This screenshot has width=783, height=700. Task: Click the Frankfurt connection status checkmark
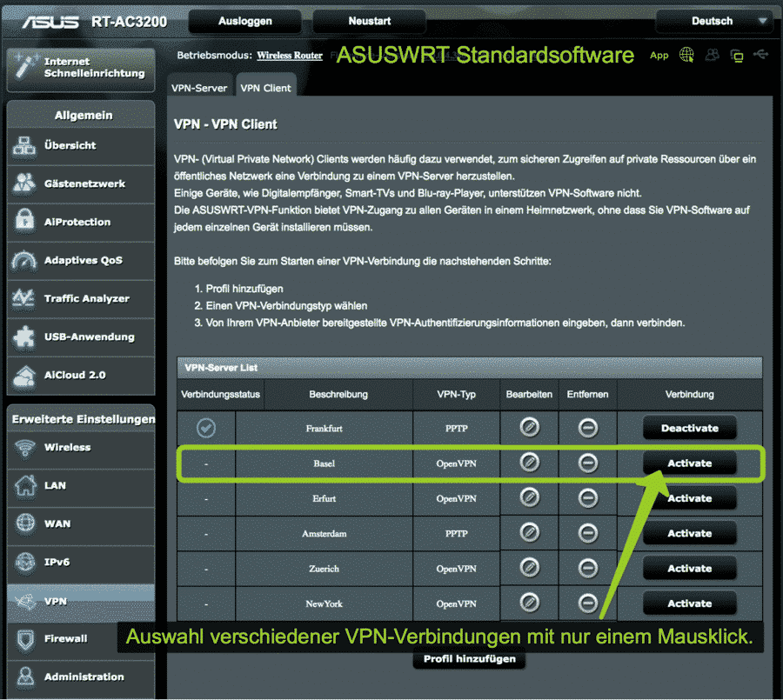pyautogui.click(x=205, y=428)
